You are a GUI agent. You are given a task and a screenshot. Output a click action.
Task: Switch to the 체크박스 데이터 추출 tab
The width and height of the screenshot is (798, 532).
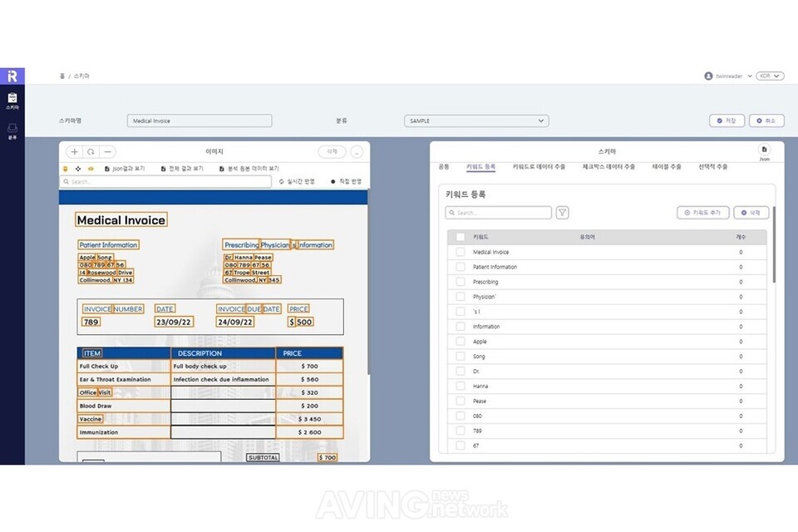tap(609, 167)
